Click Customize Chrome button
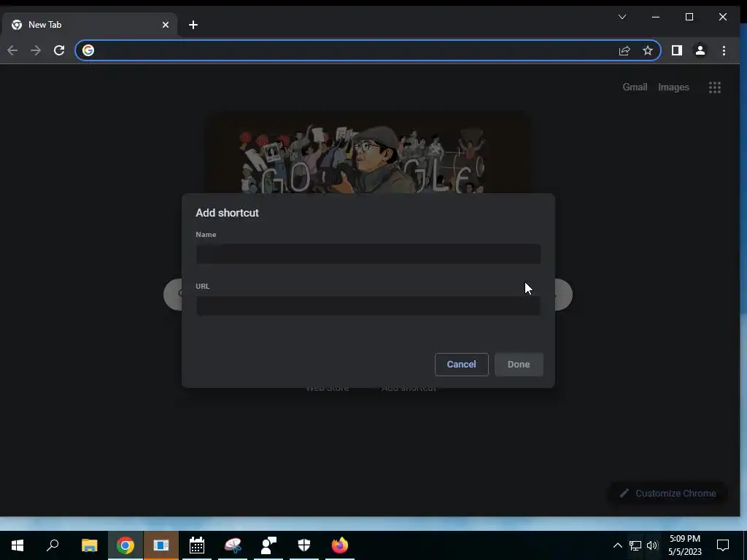Screen dimensions: 747x560 coord(668,494)
